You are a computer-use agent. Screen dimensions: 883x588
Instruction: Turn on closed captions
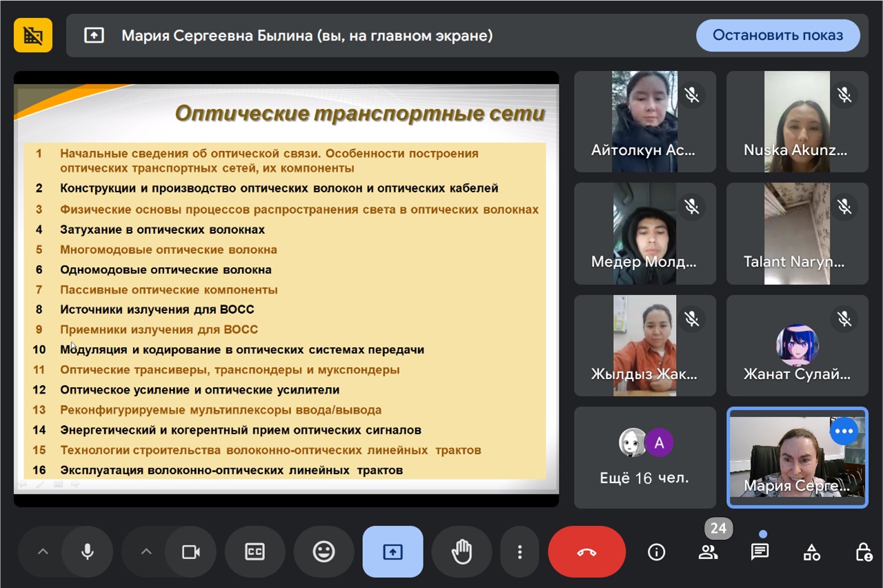click(x=255, y=551)
